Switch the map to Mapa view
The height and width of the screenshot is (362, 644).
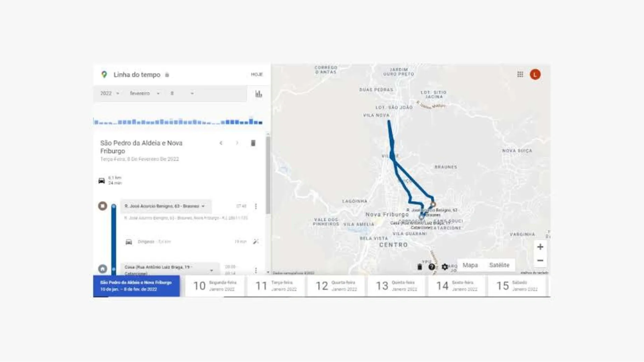tap(470, 265)
